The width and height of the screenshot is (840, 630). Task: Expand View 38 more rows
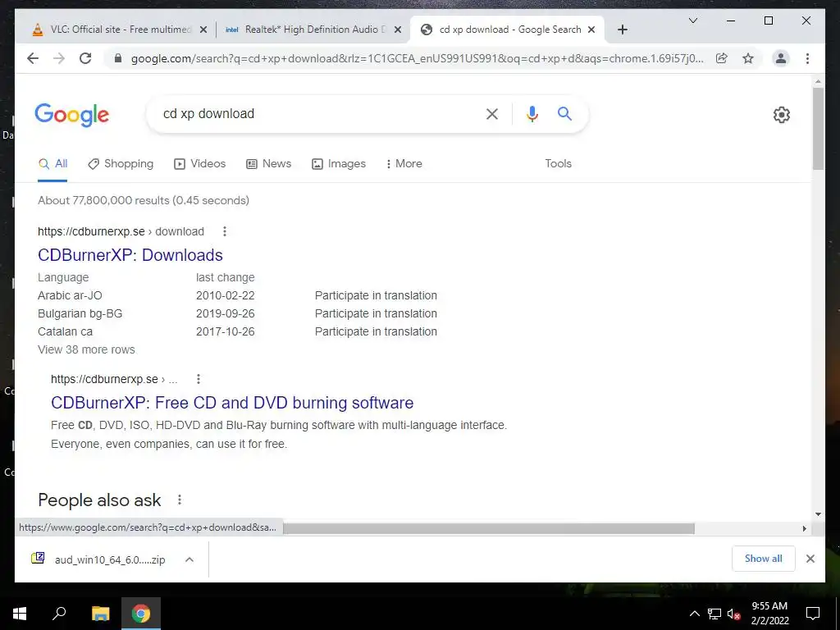coord(86,349)
